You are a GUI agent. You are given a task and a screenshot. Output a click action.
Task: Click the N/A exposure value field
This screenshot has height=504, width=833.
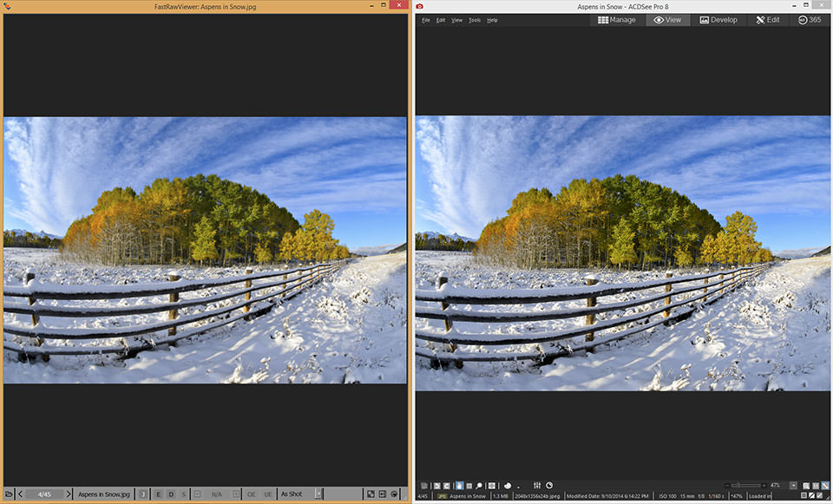pyautogui.click(x=217, y=494)
